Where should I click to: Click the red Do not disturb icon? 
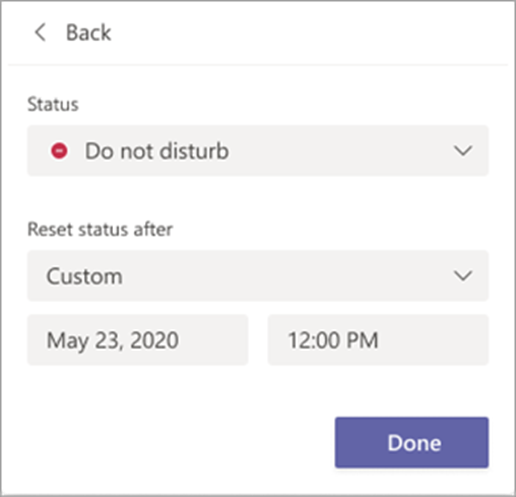[x=59, y=151]
